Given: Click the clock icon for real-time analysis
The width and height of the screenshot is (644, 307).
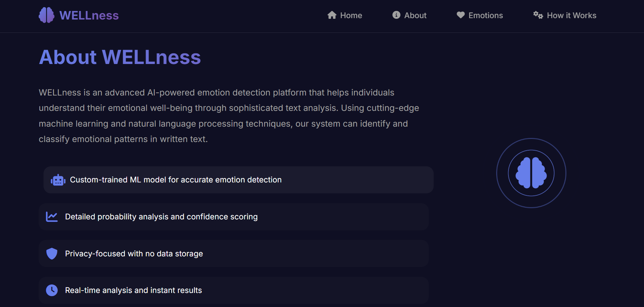Looking at the screenshot, I should pyautogui.click(x=52, y=290).
